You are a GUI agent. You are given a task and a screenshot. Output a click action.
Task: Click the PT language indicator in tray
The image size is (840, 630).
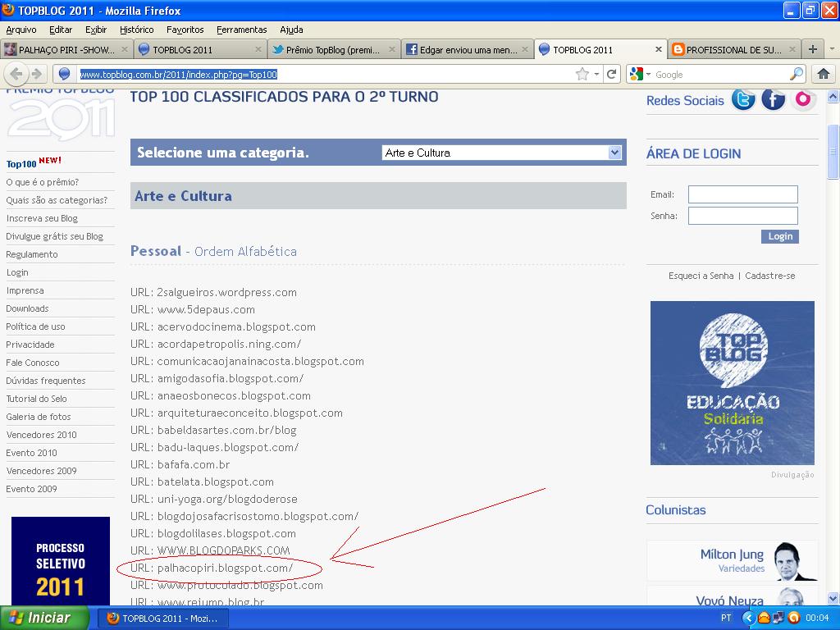tap(725, 619)
